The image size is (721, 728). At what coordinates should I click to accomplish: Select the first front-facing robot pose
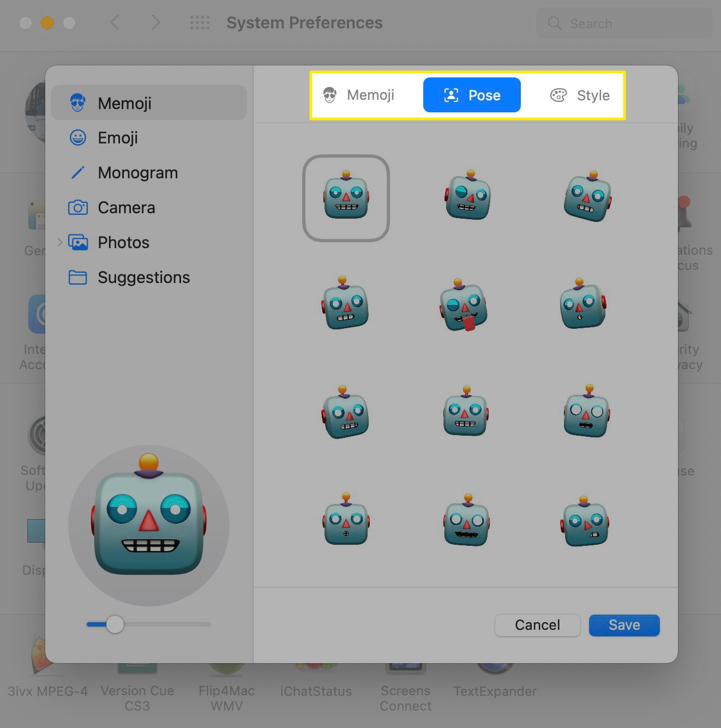[x=346, y=197]
